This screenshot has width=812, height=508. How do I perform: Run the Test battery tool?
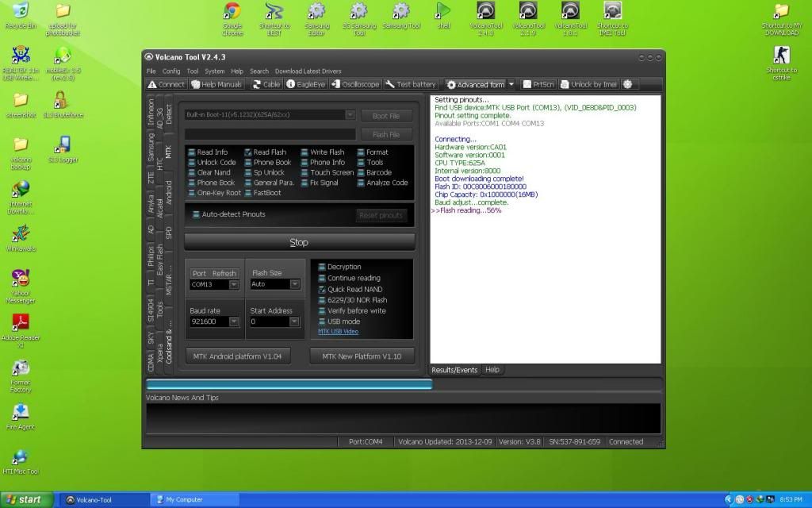pos(411,84)
